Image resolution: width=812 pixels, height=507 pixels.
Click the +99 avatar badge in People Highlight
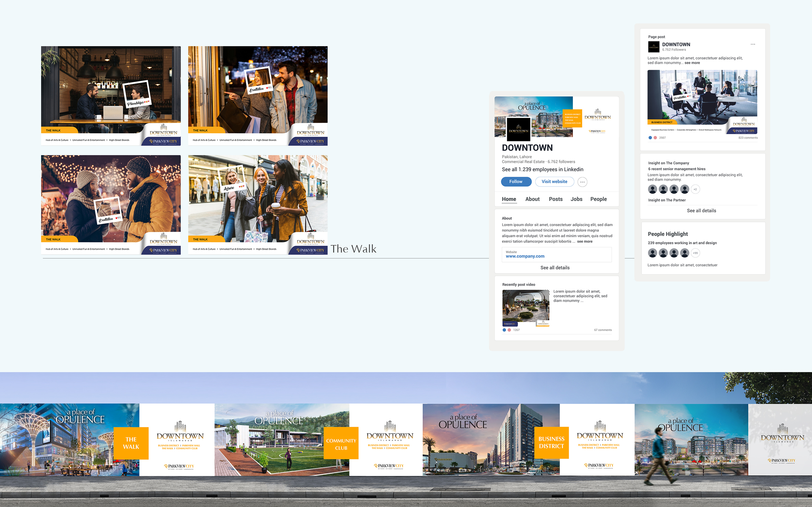[x=695, y=253]
